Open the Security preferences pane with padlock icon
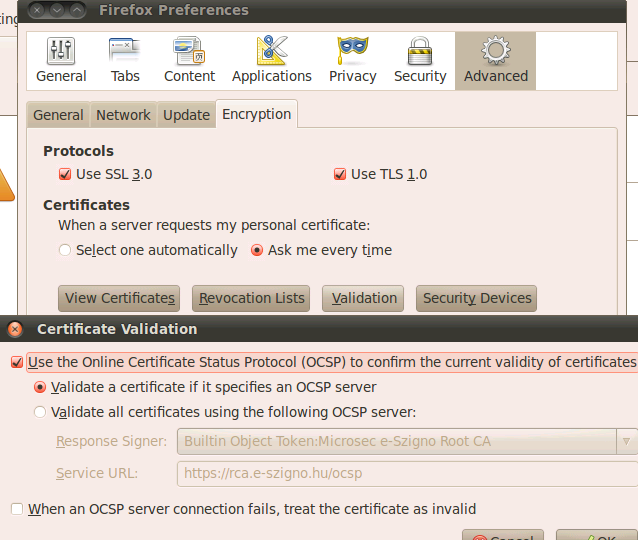 420,60
